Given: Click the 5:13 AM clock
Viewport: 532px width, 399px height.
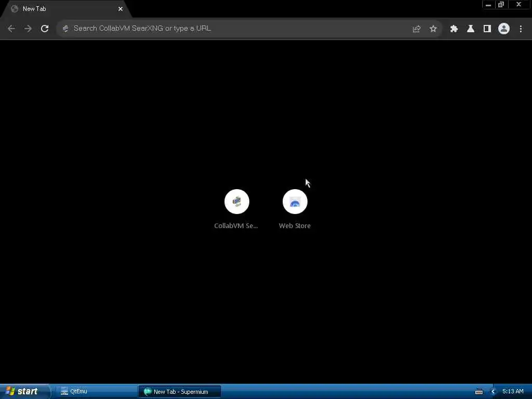Looking at the screenshot, I should [513, 392].
